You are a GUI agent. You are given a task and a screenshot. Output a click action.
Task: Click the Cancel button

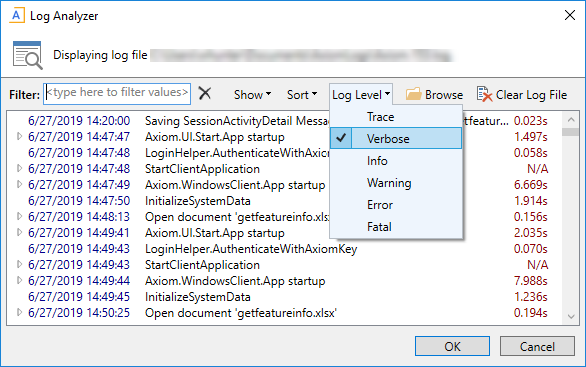537,346
